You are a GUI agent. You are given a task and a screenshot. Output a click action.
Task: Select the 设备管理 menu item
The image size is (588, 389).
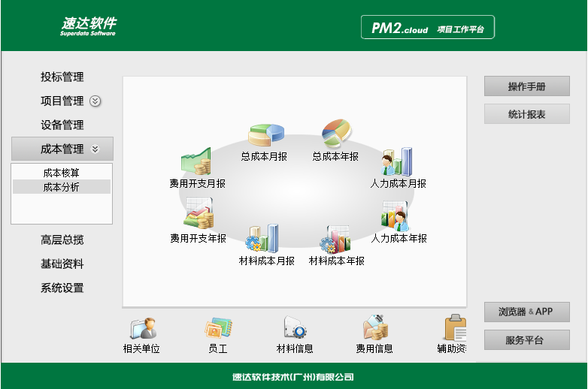point(62,125)
